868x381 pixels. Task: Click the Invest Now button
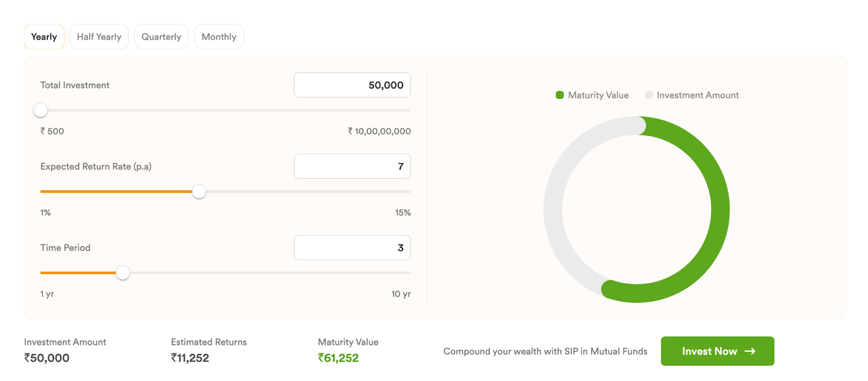coord(717,351)
